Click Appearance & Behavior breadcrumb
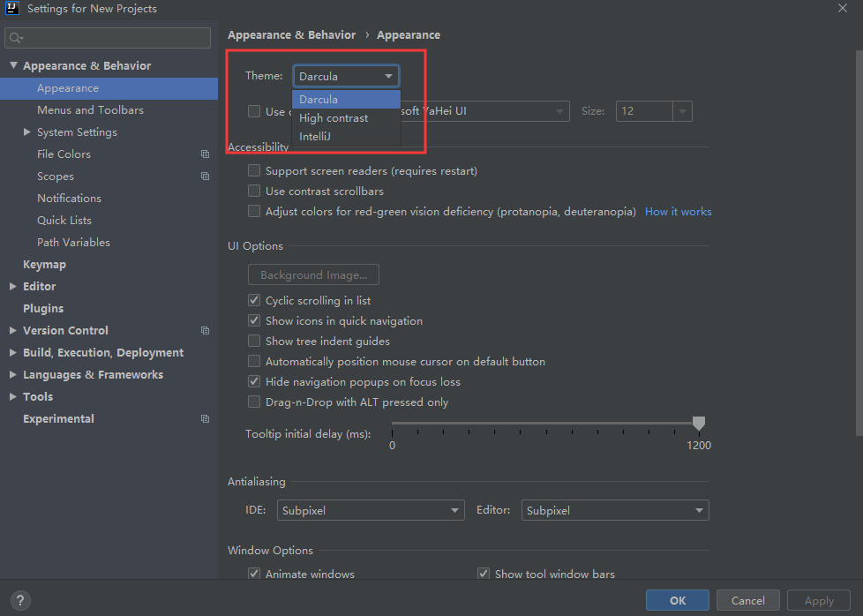 coord(292,34)
